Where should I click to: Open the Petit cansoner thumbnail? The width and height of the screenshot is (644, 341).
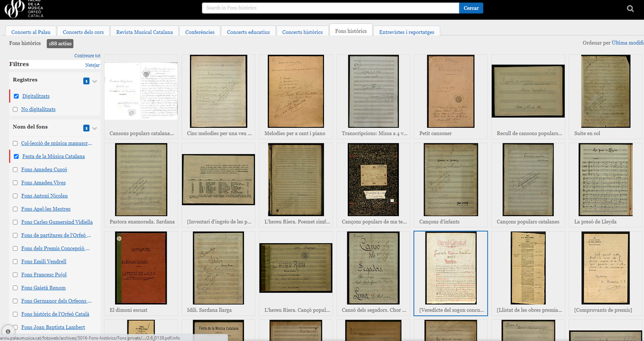pyautogui.click(x=451, y=91)
